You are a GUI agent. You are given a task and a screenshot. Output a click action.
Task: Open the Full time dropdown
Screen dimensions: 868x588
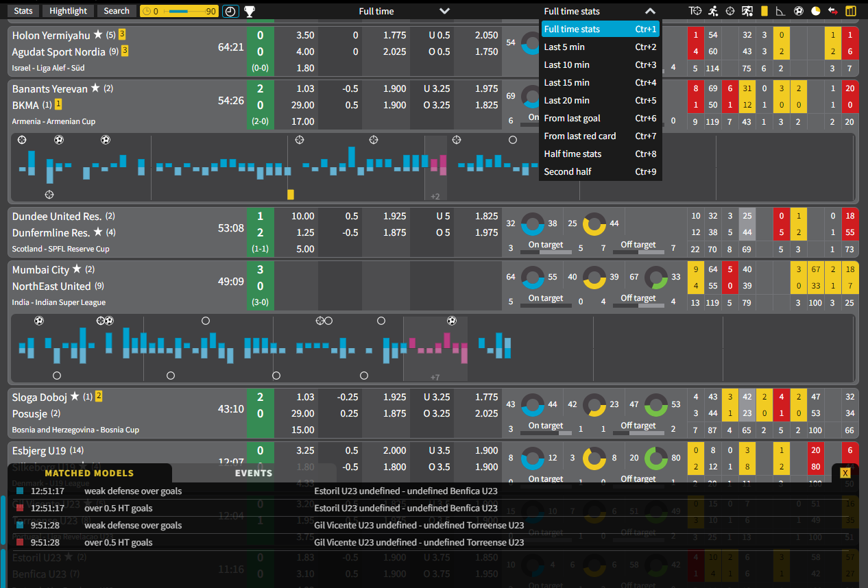(x=444, y=11)
